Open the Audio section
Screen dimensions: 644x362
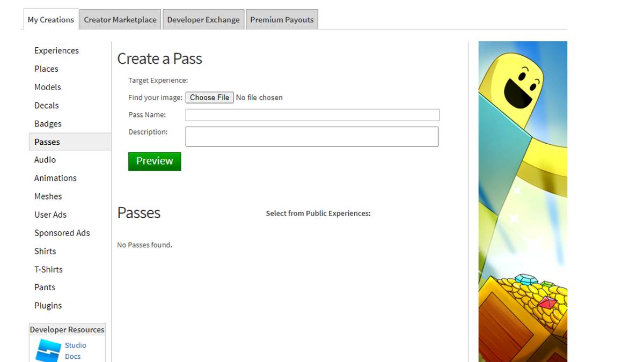pos(45,160)
